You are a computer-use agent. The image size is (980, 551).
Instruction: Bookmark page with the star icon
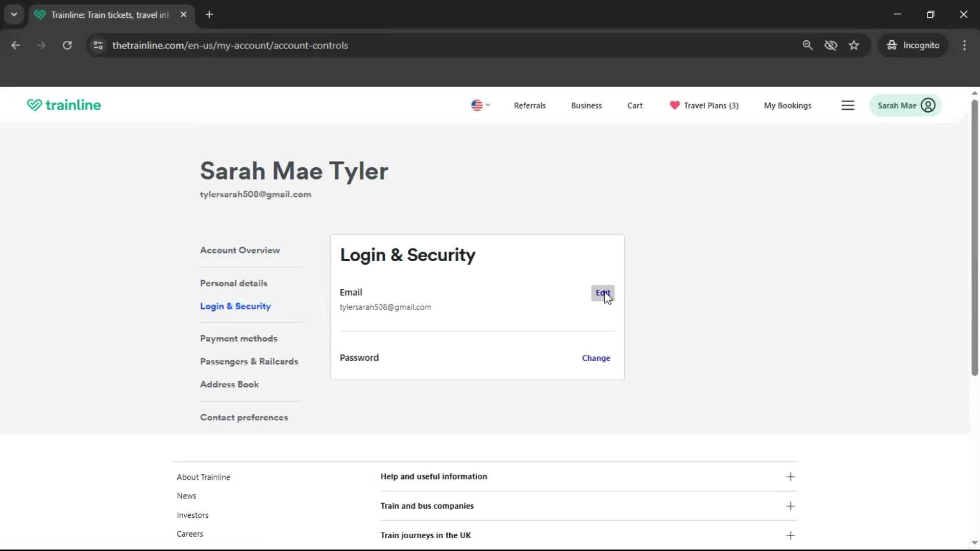pos(854,45)
